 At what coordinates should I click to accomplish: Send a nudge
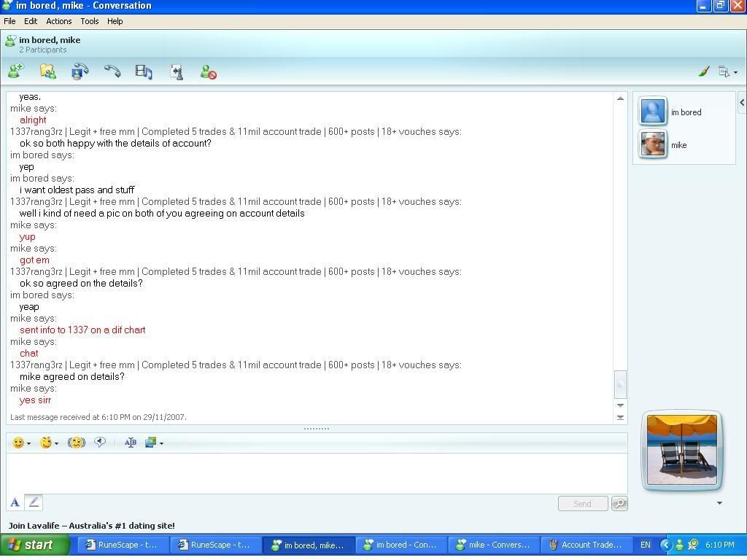[x=76, y=443]
